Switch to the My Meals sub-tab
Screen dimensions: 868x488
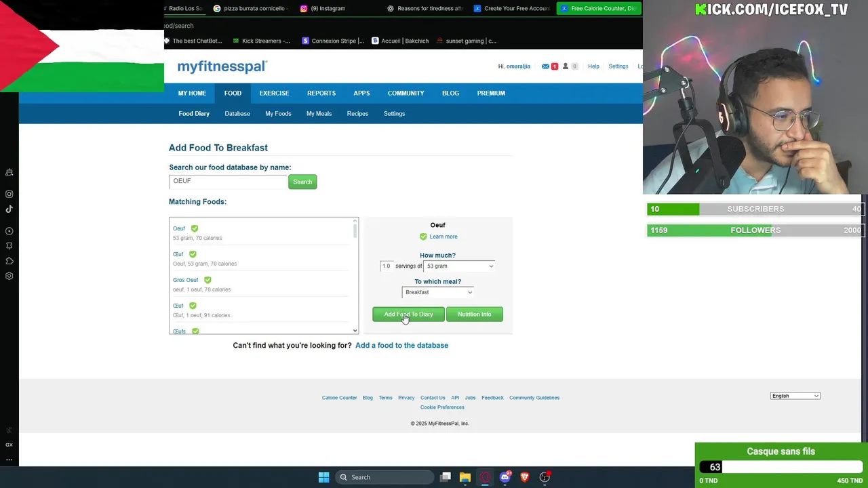(x=319, y=114)
